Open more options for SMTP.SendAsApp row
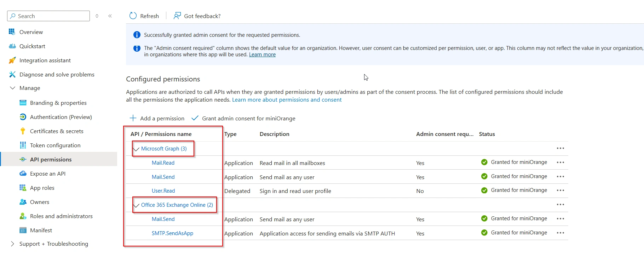The height and width of the screenshot is (256, 644). pos(560,233)
